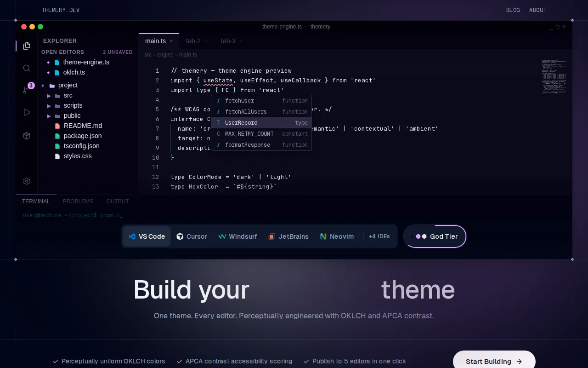Click the Cursor logo icon
The width and height of the screenshot is (588, 368).
180,236
